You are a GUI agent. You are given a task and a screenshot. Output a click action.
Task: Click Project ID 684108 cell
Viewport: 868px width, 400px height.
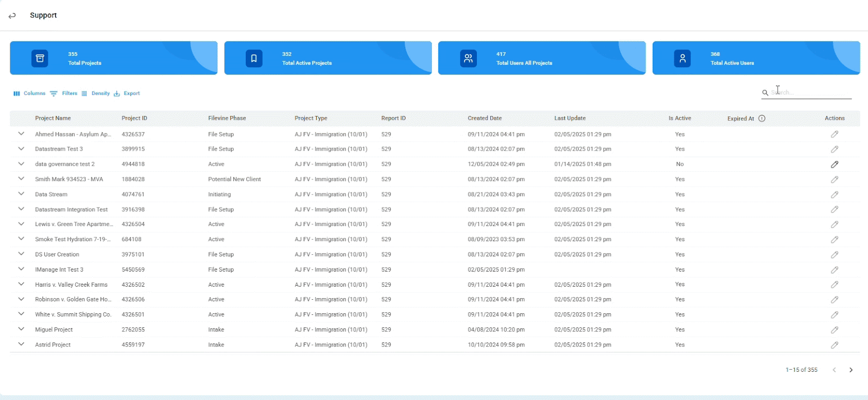click(x=131, y=240)
